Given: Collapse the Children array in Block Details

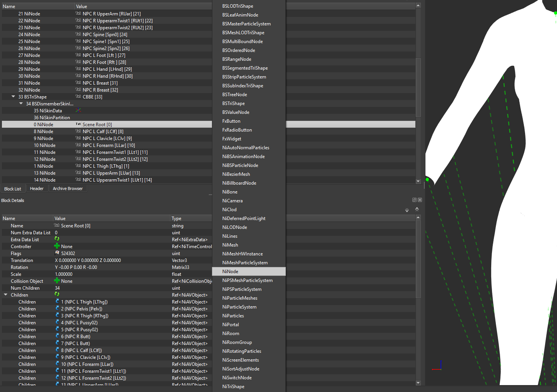Looking at the screenshot, I should point(6,295).
